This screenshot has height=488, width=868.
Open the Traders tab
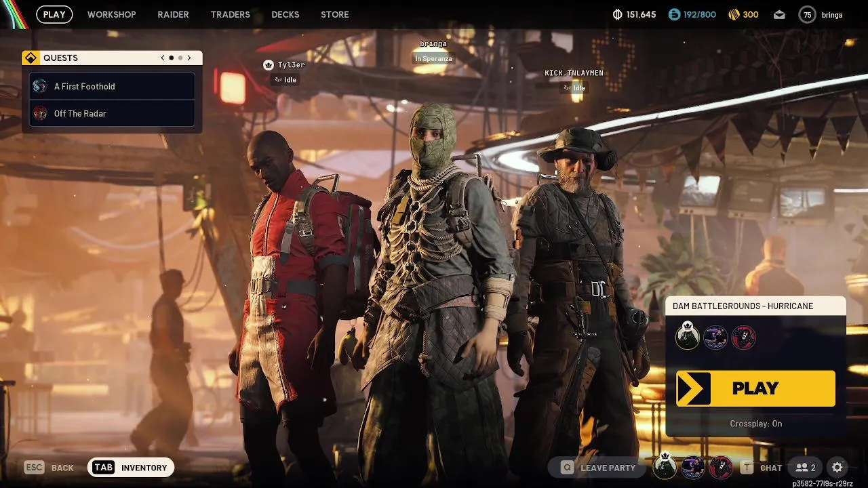click(230, 14)
